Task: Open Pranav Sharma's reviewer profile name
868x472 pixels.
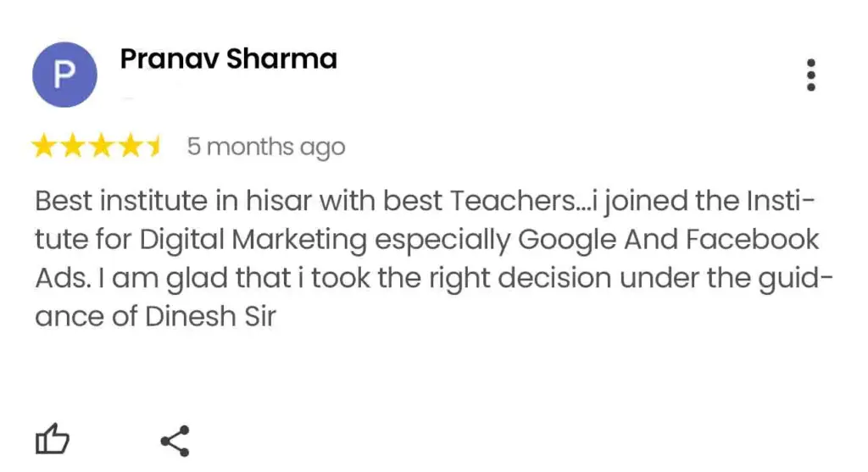Action: (228, 59)
